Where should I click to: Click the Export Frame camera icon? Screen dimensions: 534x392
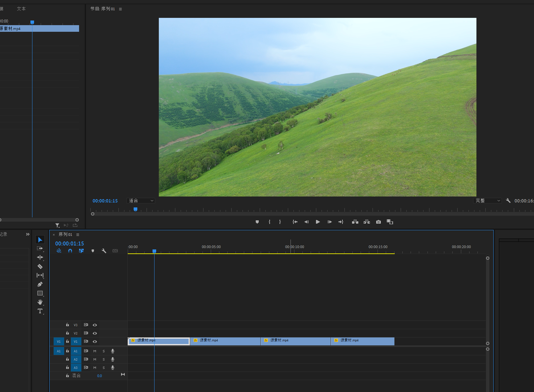(x=378, y=222)
